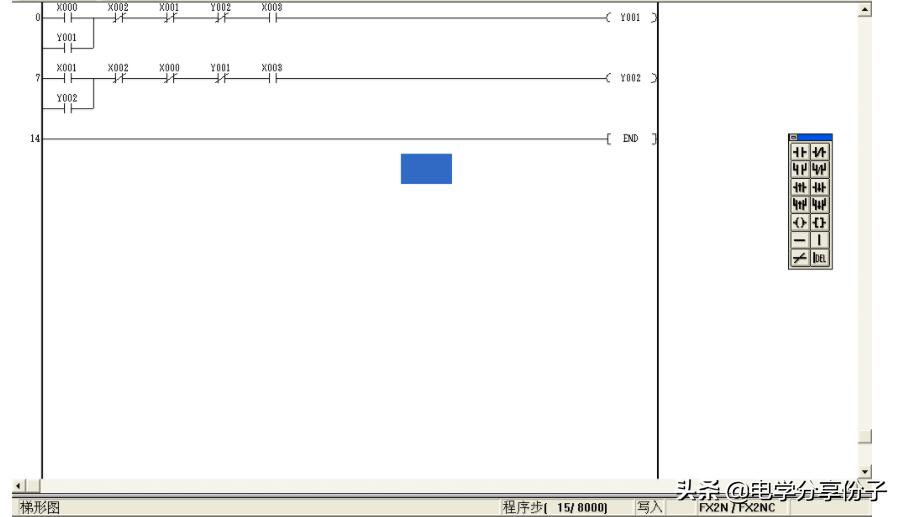Select the invert operation result tool
The width and height of the screenshot is (902, 517).
tap(800, 258)
